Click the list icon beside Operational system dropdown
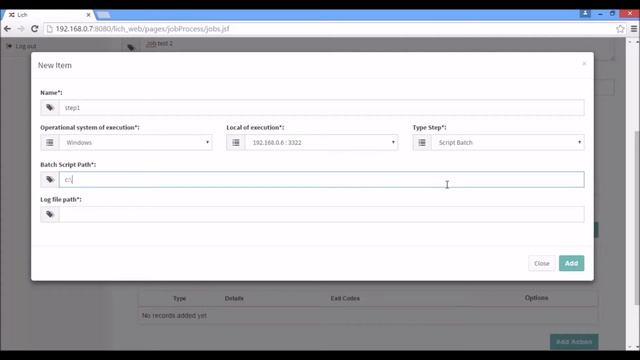Image resolution: width=640 pixels, height=360 pixels. [50, 142]
